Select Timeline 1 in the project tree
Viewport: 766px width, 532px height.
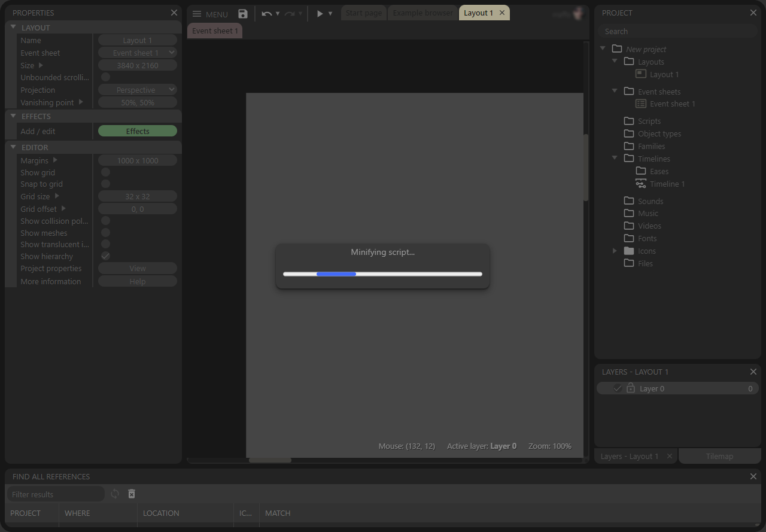pos(665,184)
